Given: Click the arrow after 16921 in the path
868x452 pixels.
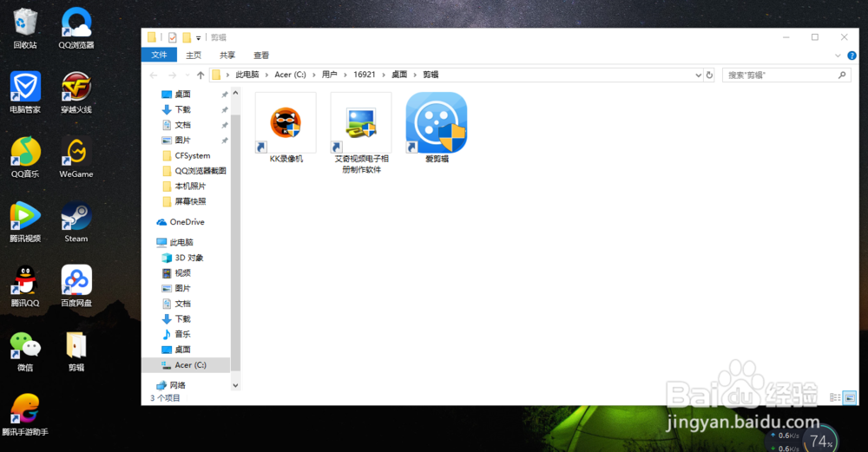Looking at the screenshot, I should [x=384, y=75].
